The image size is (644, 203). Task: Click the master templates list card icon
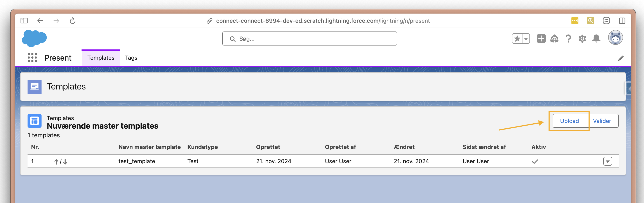35,121
